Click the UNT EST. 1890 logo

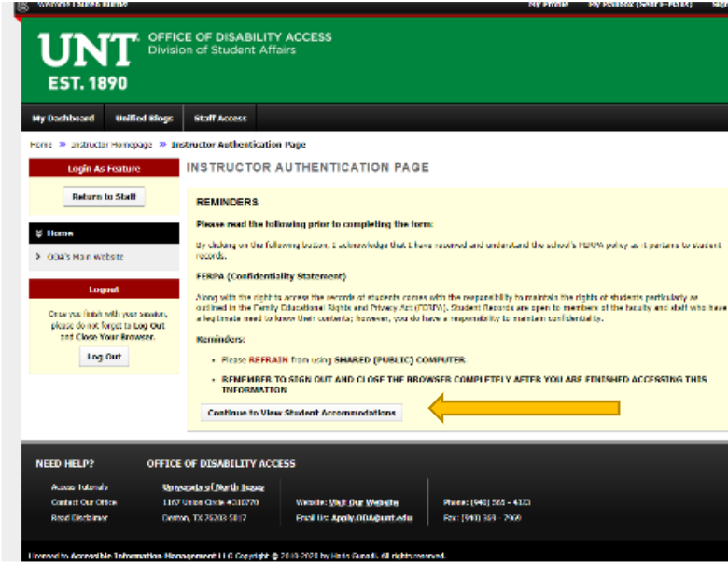point(88,62)
